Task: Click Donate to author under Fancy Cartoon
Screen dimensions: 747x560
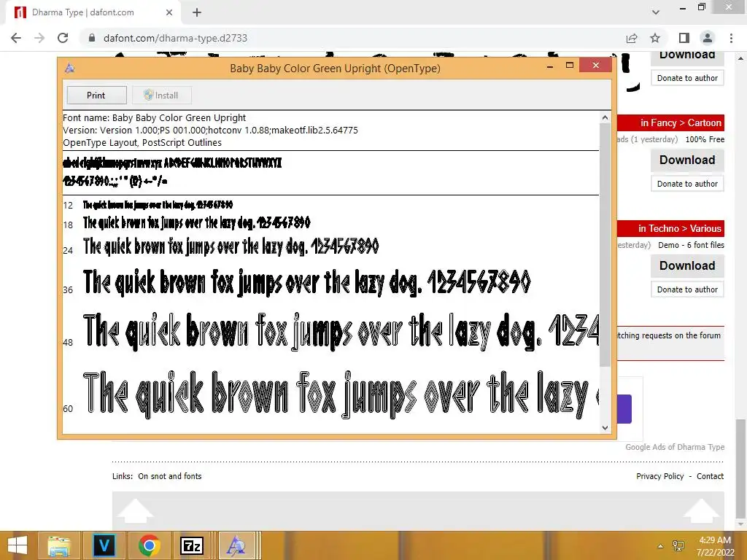Action: pos(687,184)
